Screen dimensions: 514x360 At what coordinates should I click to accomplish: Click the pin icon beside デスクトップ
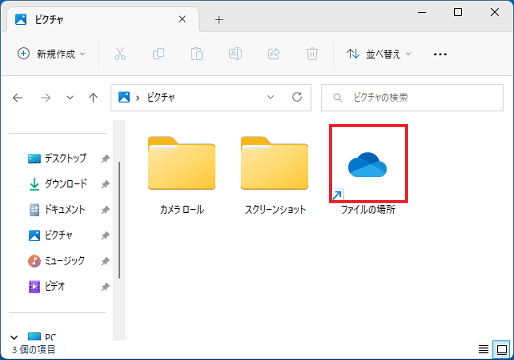pos(105,159)
